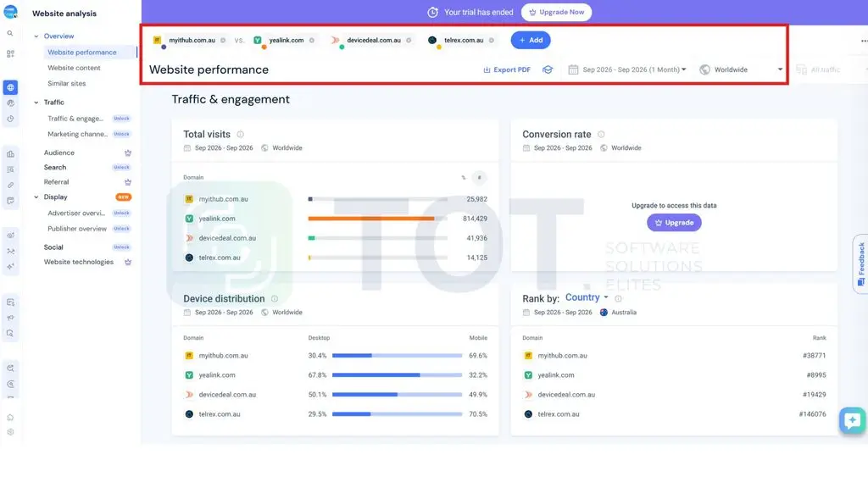Viewport: 868px width, 488px height.
Task: Click the #38771 rank value
Action: click(814, 356)
